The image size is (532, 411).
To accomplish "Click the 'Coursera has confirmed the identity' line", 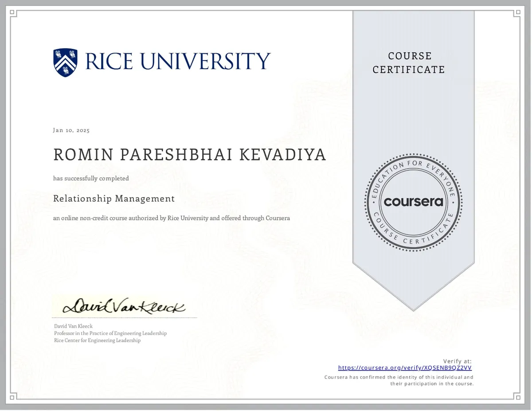I will point(399,377).
